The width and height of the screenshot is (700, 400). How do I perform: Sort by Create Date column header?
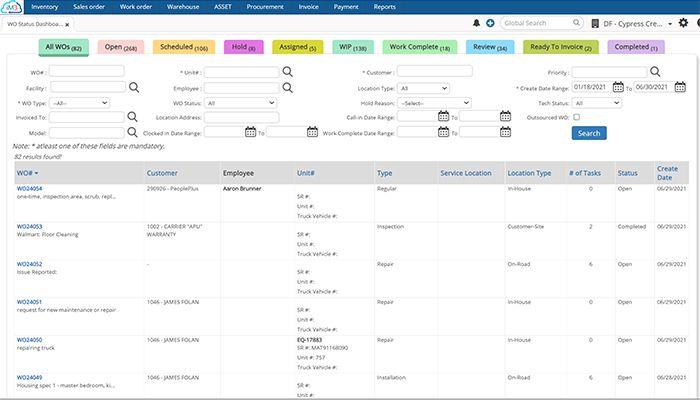pyautogui.click(x=667, y=173)
